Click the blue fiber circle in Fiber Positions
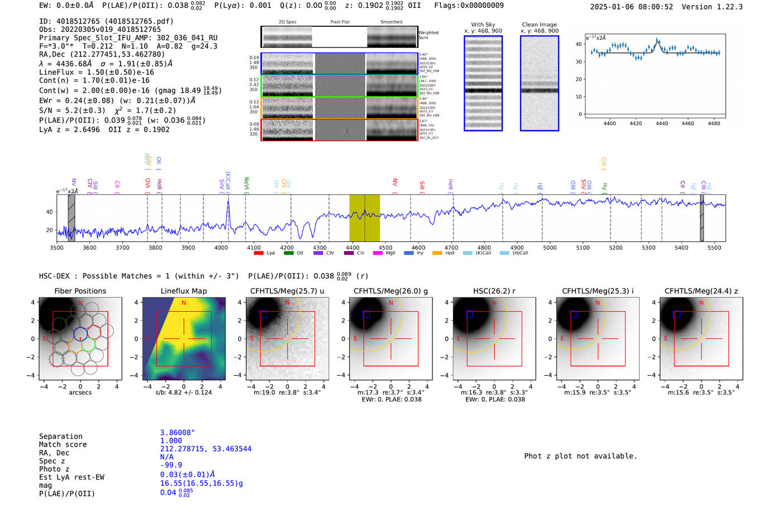782x532 pixels. (80, 334)
